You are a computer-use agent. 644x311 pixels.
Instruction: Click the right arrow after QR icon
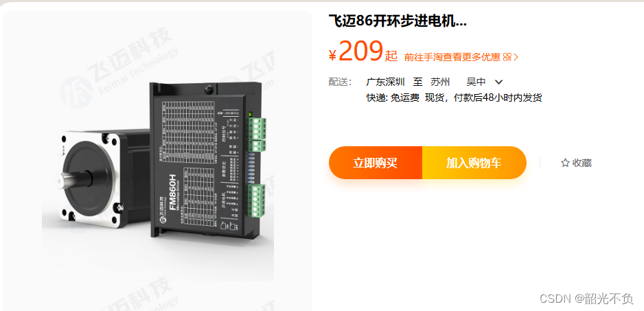pos(516,57)
